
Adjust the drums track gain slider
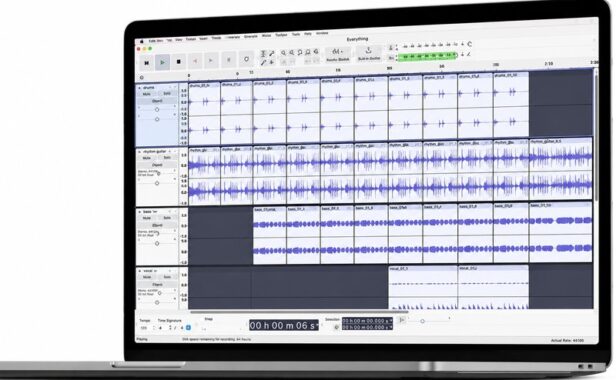[157, 109]
